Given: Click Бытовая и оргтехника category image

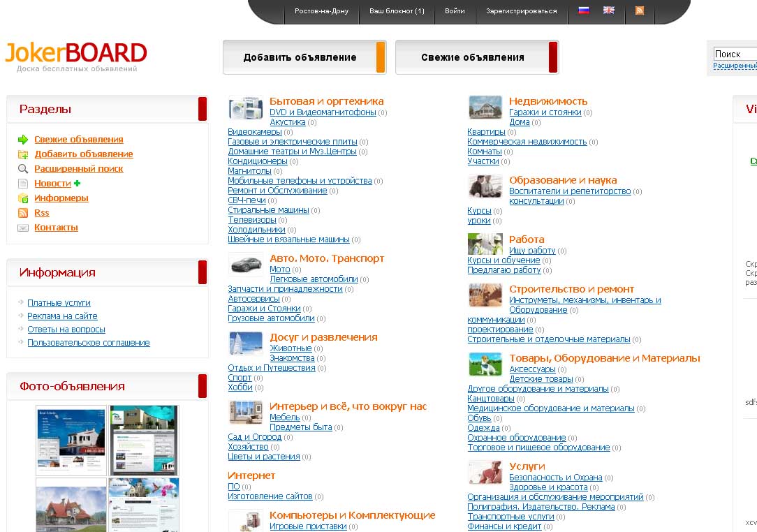Looking at the screenshot, I should click(246, 108).
